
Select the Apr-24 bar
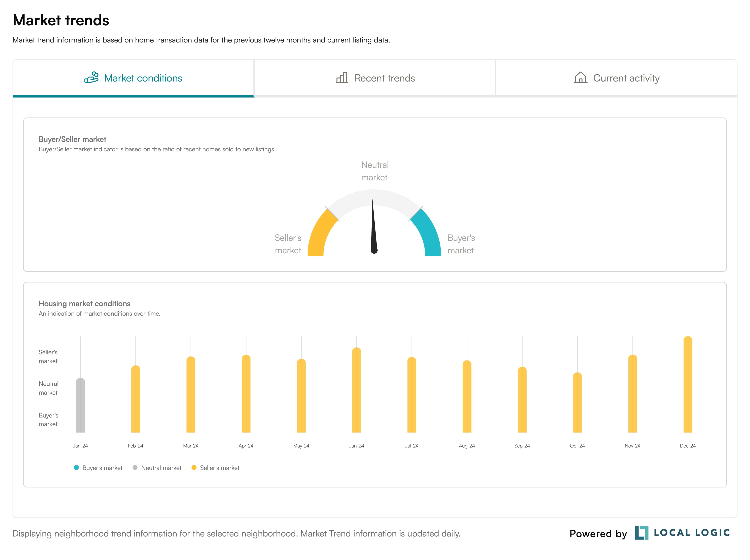[x=246, y=393]
